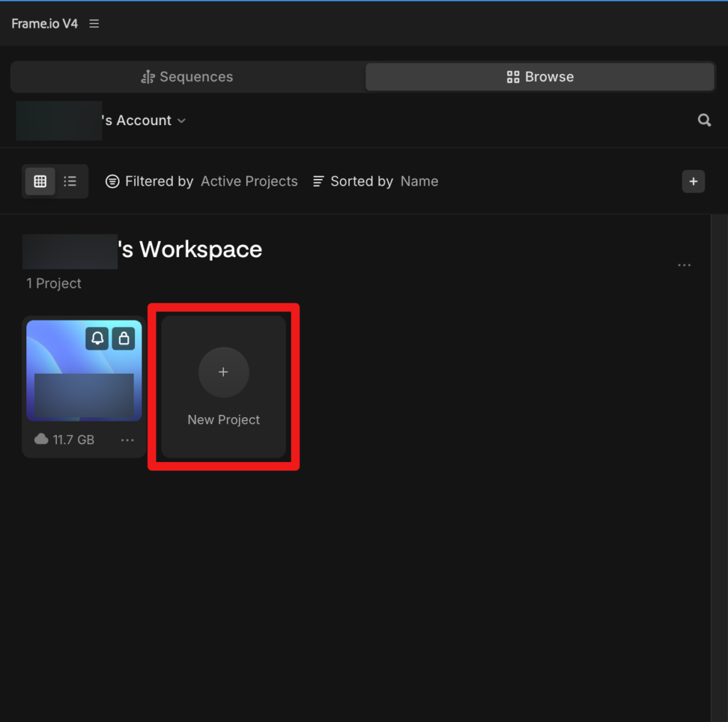
Task: Click the plus button in the filter toolbar
Action: [693, 181]
